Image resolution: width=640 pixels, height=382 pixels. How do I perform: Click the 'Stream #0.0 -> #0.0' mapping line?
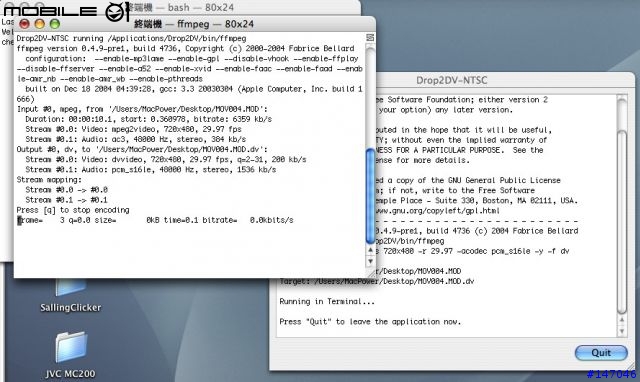tap(67, 190)
